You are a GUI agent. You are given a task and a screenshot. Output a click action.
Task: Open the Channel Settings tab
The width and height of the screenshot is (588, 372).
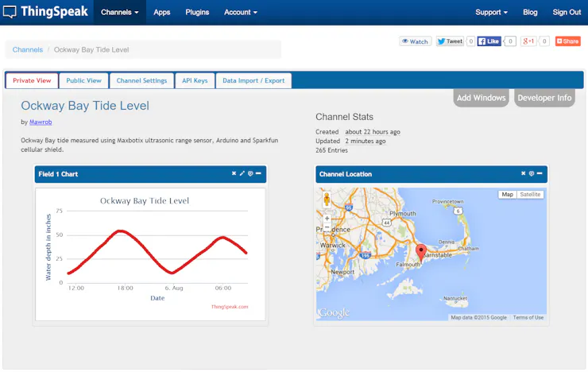coord(141,80)
